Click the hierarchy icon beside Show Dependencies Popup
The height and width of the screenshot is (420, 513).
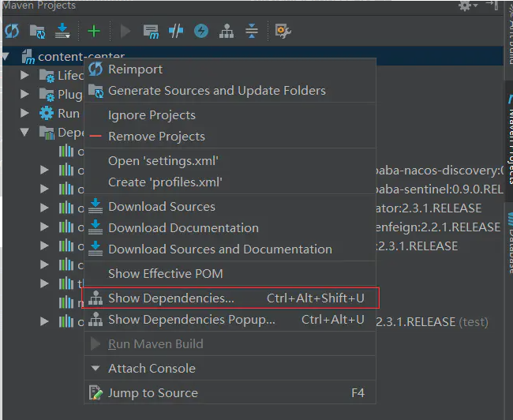95,319
